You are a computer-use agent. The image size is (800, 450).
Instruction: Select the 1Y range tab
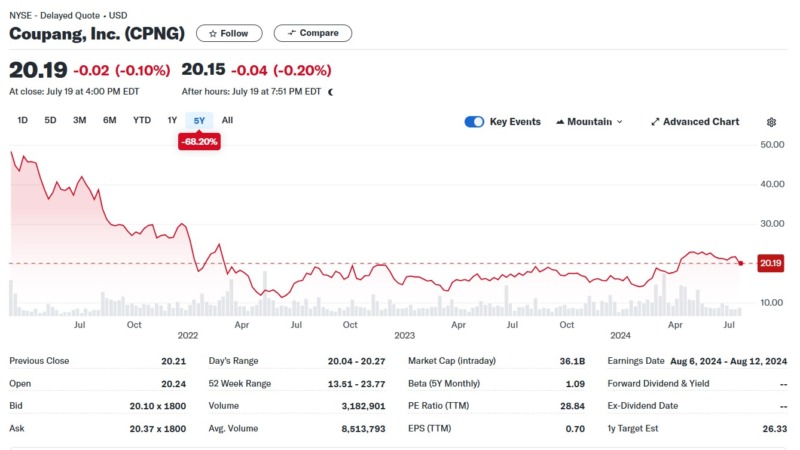(172, 120)
